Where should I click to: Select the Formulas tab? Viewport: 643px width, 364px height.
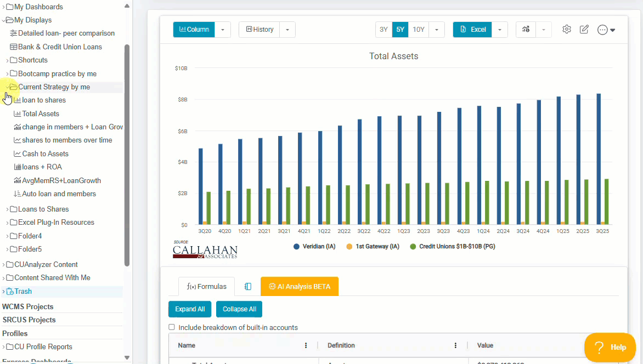point(206,287)
